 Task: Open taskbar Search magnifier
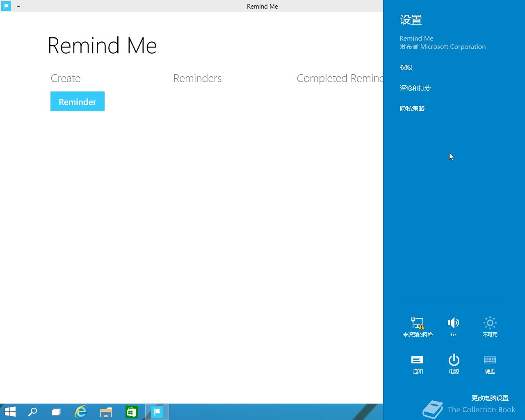pos(32,412)
